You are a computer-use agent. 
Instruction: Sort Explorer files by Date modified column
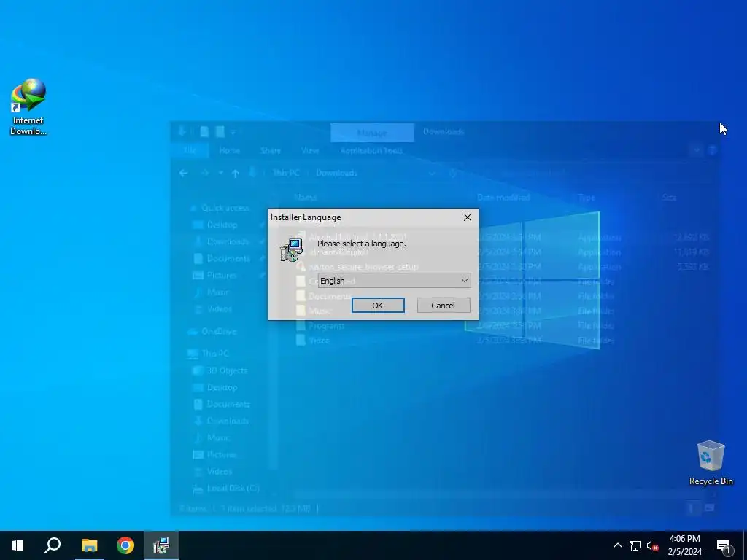point(503,197)
